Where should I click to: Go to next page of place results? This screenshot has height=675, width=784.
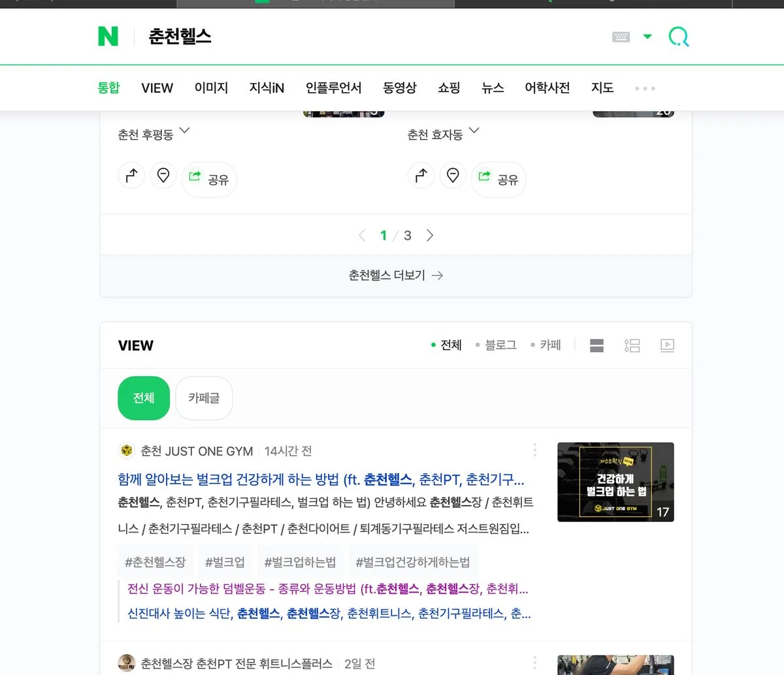click(430, 235)
